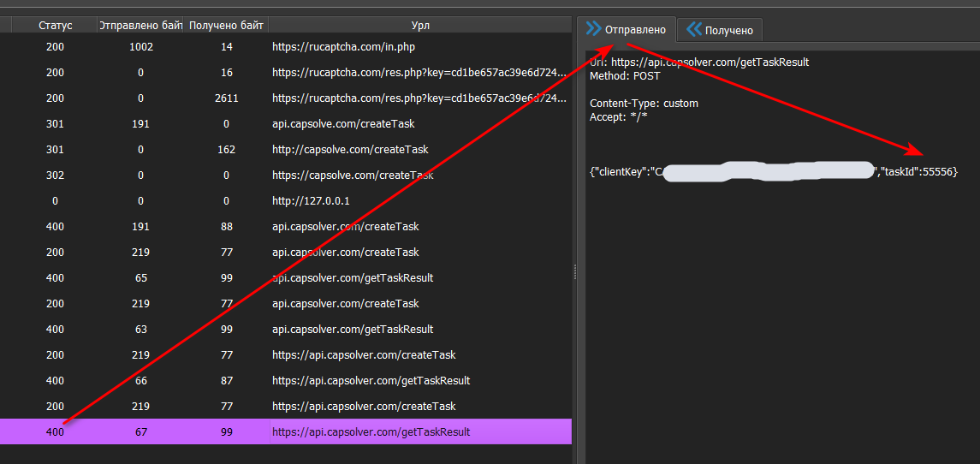Click the double-arrow icon on Отправлено tab

pos(594,29)
